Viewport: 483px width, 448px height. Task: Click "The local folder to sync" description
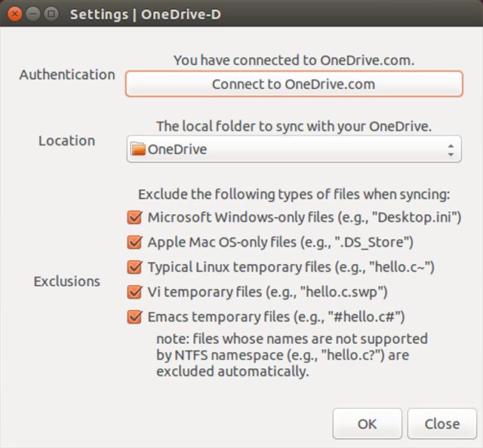pyautogui.click(x=294, y=126)
